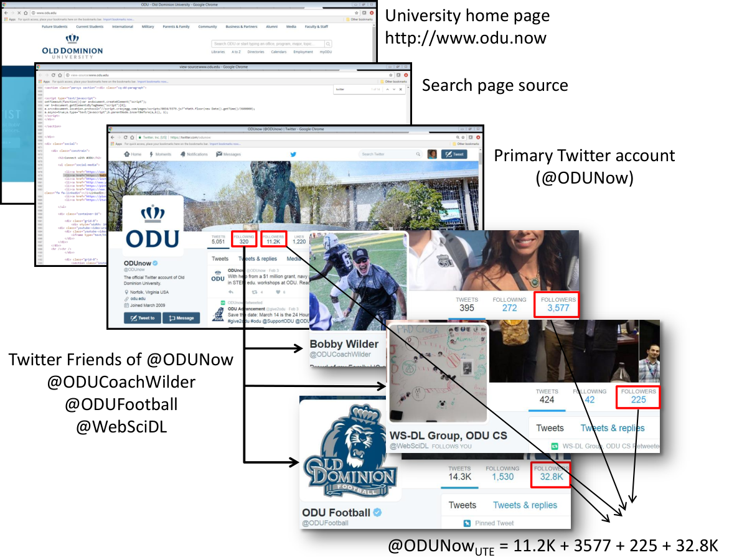Open the Alumni menu item on the ODU homepage
This screenshot has height=560, width=747.
click(271, 27)
